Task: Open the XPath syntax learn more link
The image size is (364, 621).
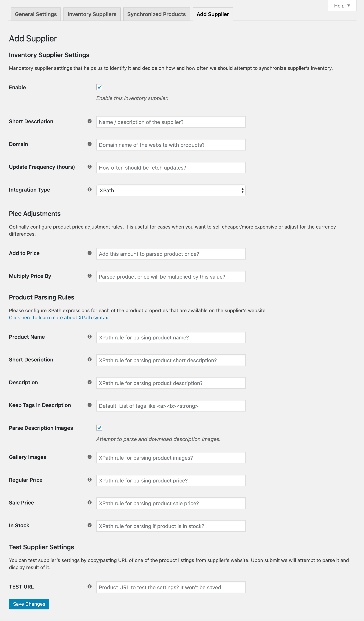Action: tap(59, 318)
